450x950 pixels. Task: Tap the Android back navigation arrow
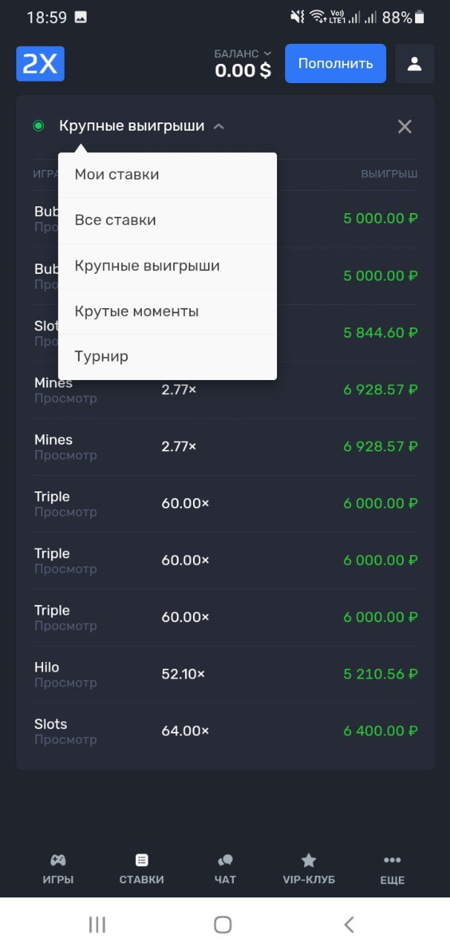(349, 924)
